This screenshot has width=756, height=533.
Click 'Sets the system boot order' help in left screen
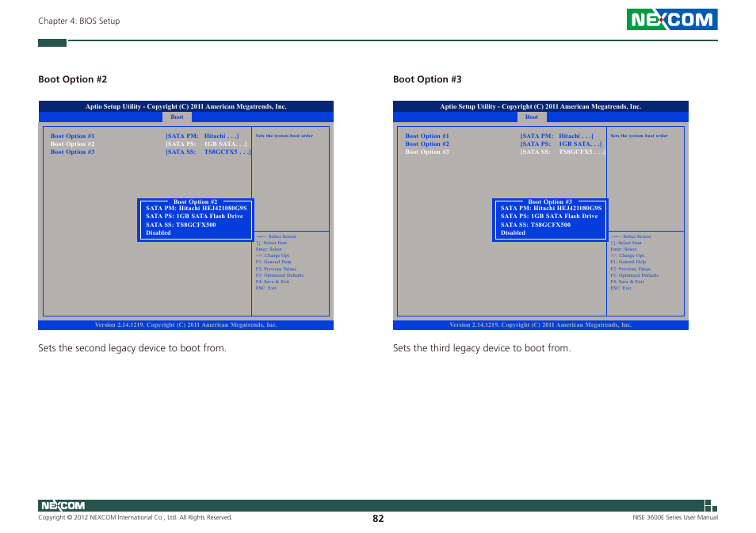point(284,136)
